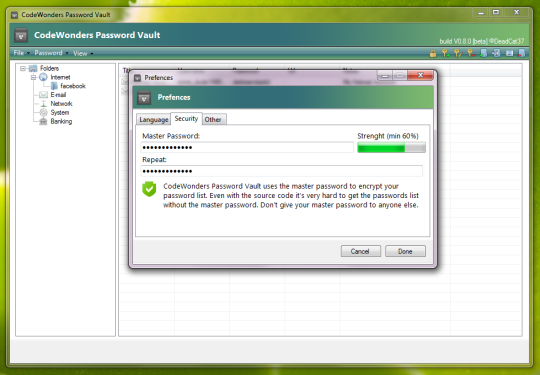The image size is (540, 375).
Task: Select the Network tree item
Action: click(61, 103)
